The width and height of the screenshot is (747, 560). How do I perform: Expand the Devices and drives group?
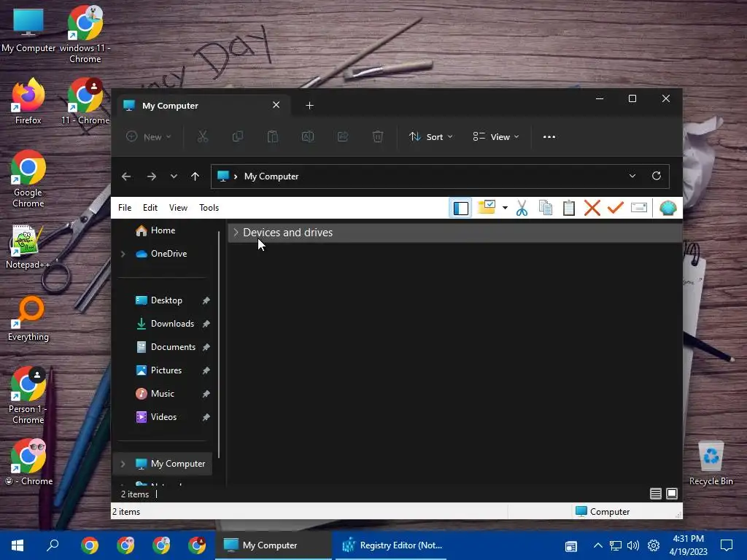[236, 233]
